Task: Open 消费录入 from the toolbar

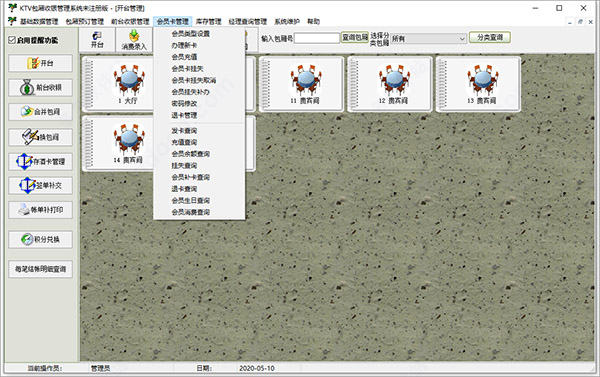Action: 134,39
